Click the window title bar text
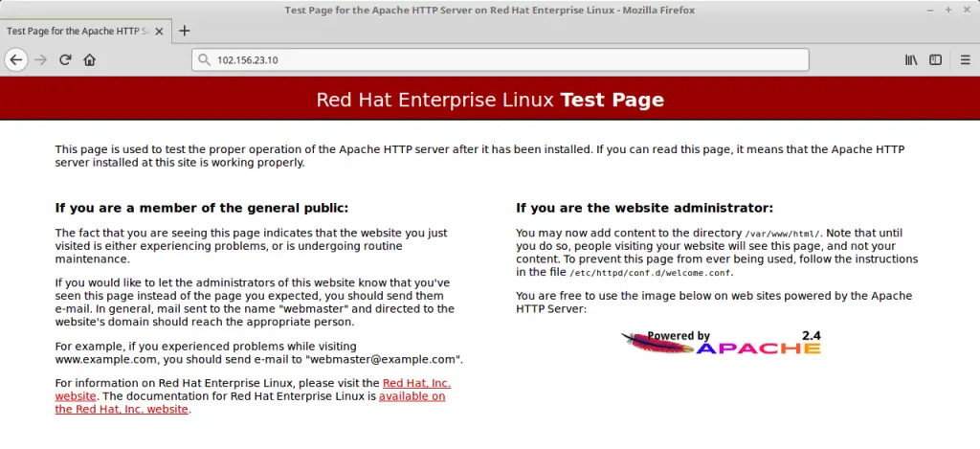 pos(489,10)
